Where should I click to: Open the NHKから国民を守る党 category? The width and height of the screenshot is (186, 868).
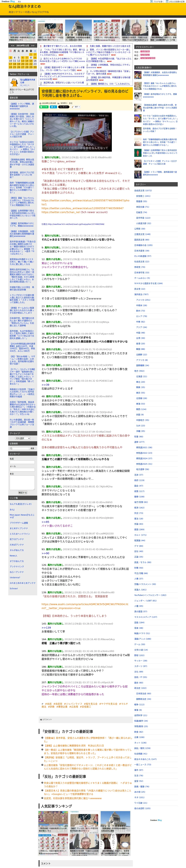148,283
